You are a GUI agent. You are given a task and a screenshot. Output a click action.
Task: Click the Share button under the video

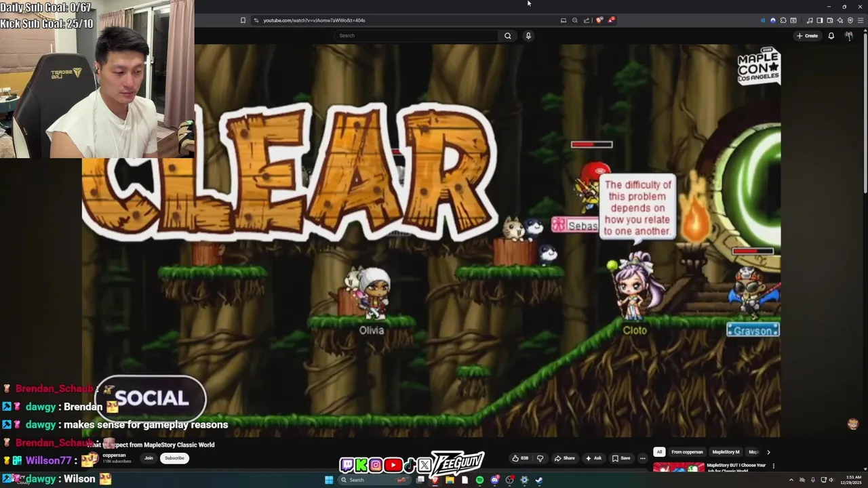pos(564,458)
